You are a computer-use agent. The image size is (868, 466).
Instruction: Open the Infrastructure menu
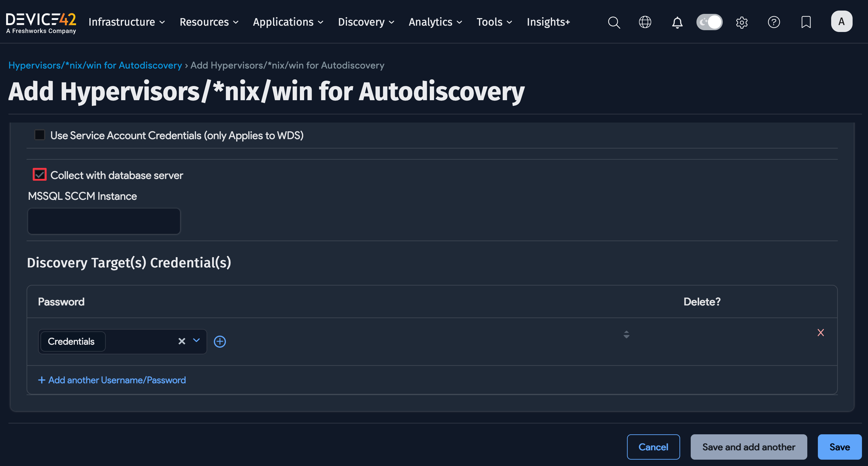pos(126,22)
